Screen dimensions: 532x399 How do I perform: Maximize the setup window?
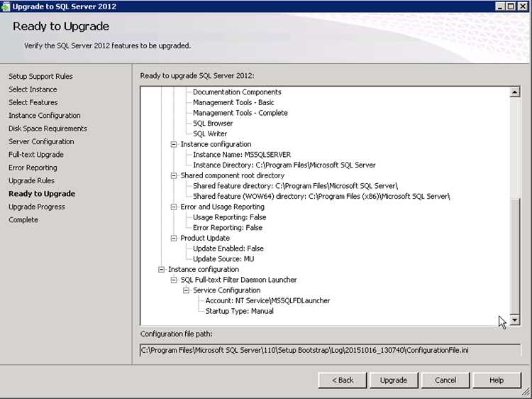click(x=511, y=6)
